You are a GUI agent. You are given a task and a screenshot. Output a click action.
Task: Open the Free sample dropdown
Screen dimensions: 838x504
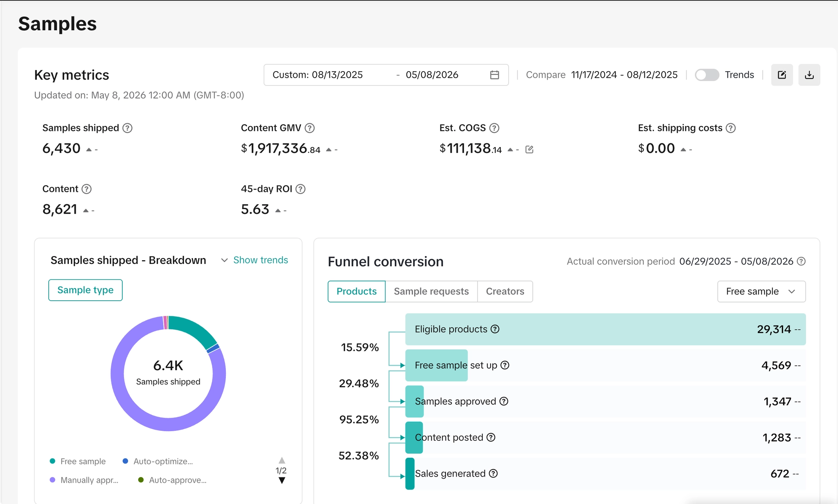click(761, 292)
